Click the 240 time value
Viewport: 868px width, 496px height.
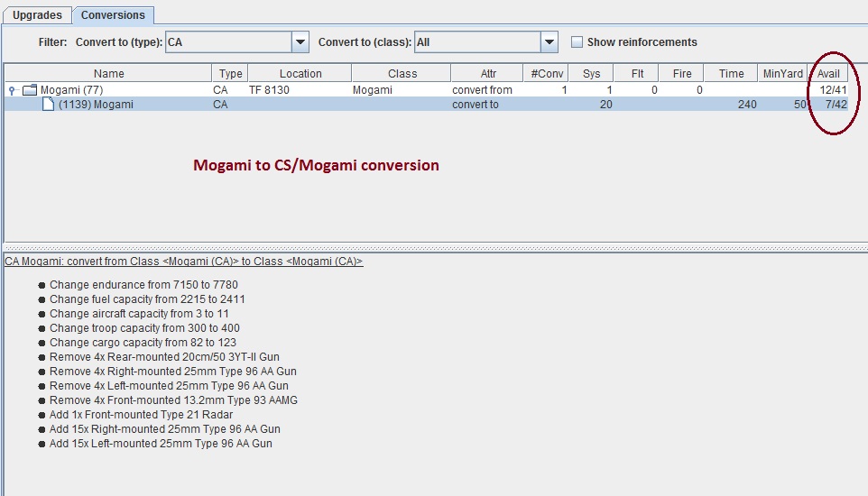click(x=747, y=104)
